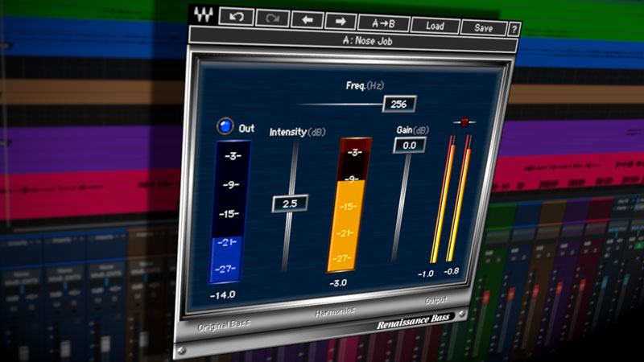Image resolution: width=644 pixels, height=362 pixels.
Task: Open the Save preset menu
Action: pyautogui.click(x=484, y=28)
